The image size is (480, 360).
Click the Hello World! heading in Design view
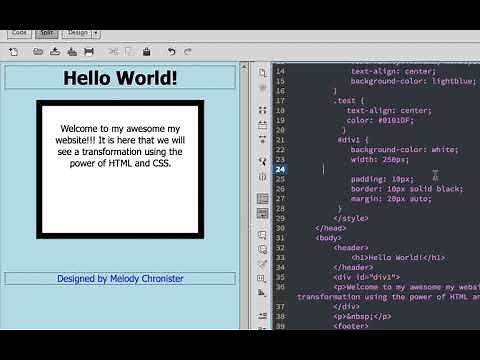(x=120, y=78)
